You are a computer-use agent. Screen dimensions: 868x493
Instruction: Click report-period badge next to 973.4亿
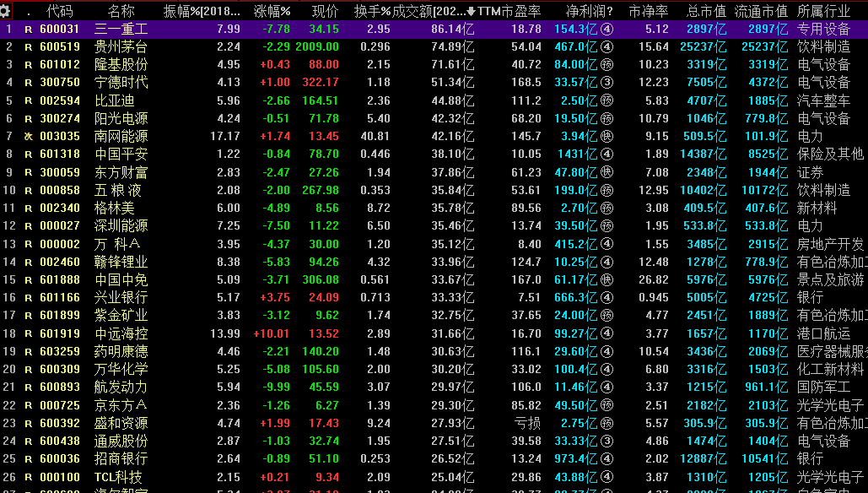tap(607, 458)
